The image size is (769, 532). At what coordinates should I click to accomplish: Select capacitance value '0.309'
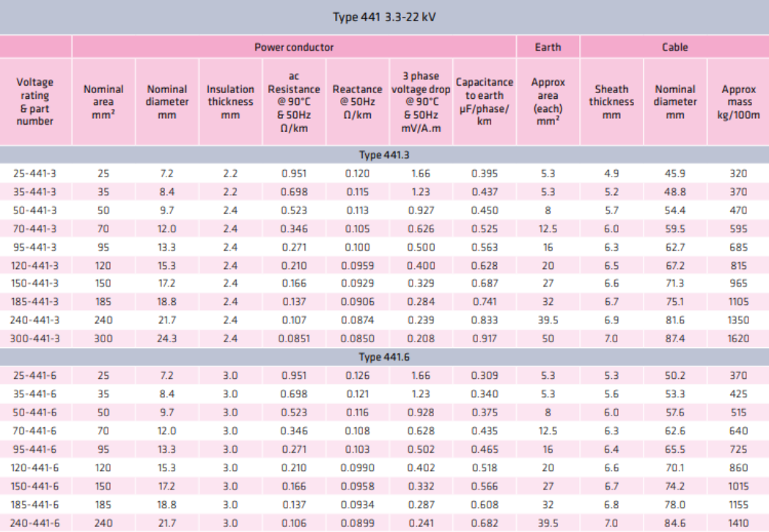[484, 376]
